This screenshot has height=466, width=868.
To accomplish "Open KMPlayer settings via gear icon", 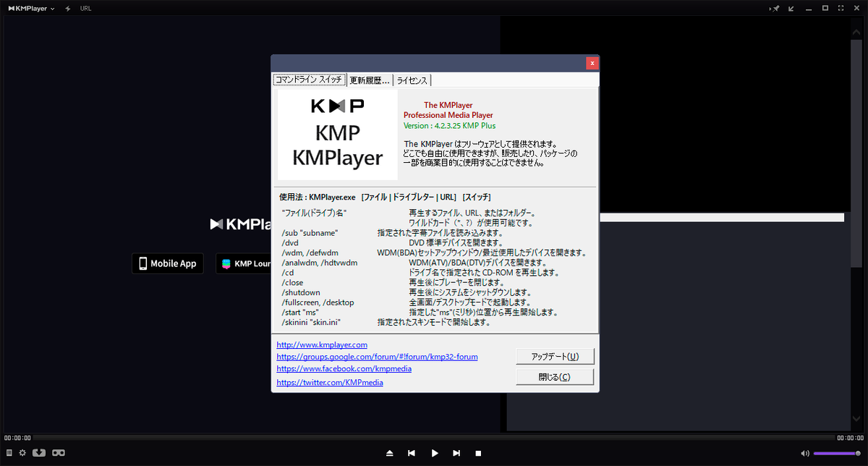I will (x=22, y=452).
